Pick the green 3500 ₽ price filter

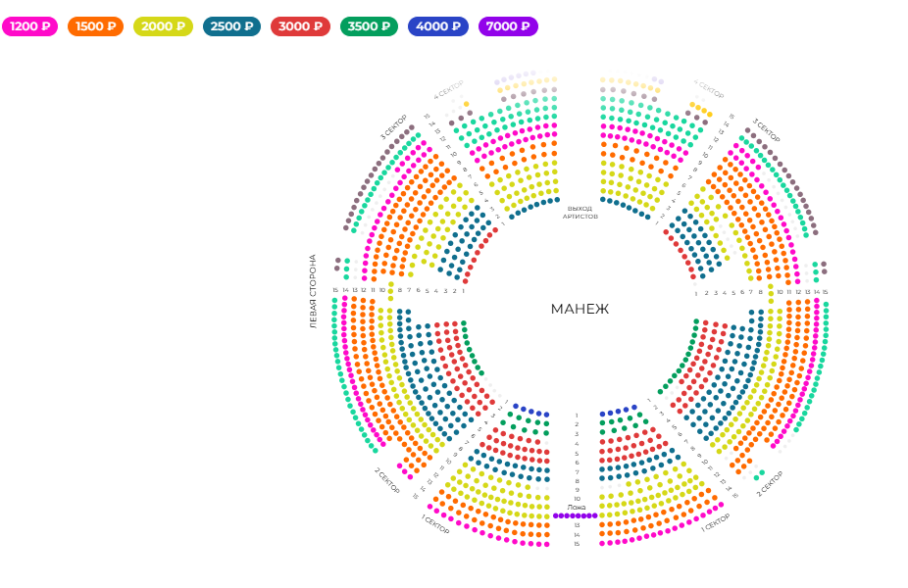pyautogui.click(x=369, y=27)
